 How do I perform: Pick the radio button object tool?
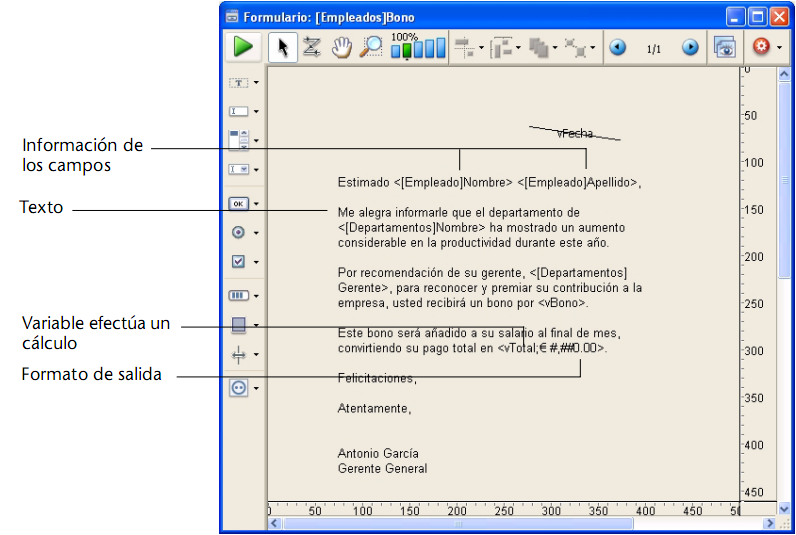(239, 232)
